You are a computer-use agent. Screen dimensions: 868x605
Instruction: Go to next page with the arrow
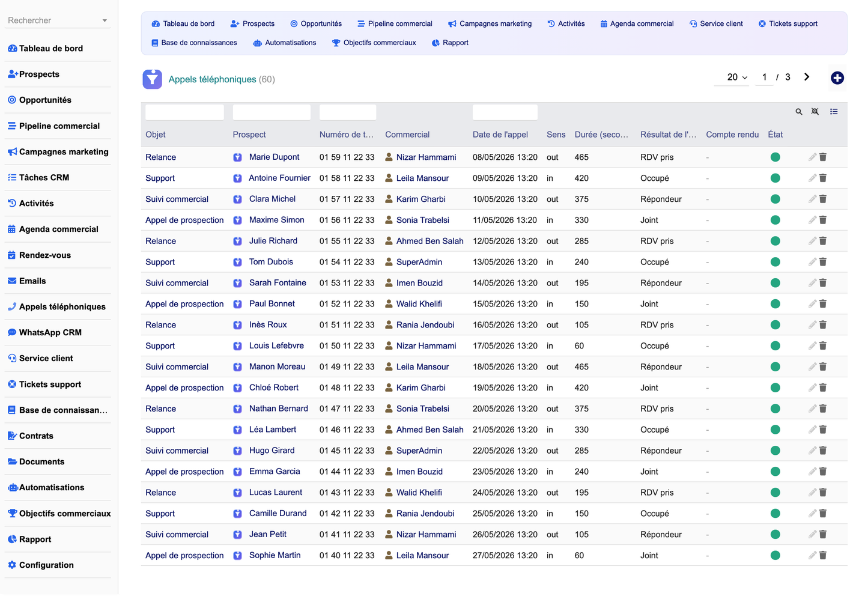pos(807,77)
